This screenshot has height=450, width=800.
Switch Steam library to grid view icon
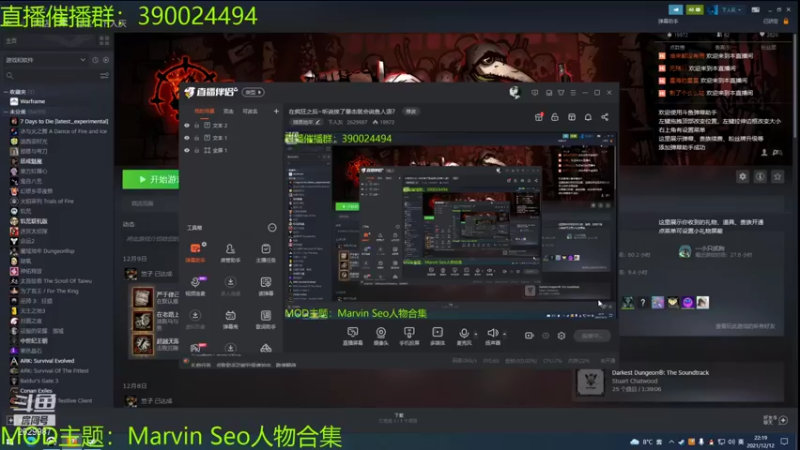pyautogui.click(x=104, y=40)
